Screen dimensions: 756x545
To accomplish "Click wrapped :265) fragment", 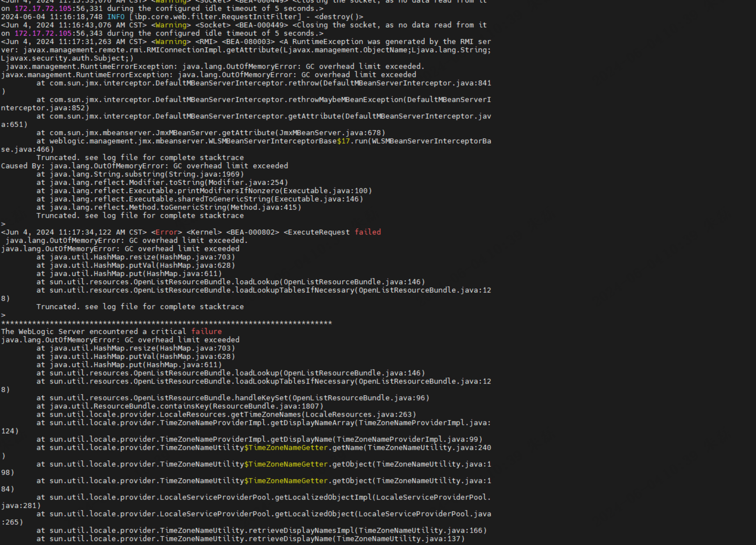I will [x=12, y=522].
